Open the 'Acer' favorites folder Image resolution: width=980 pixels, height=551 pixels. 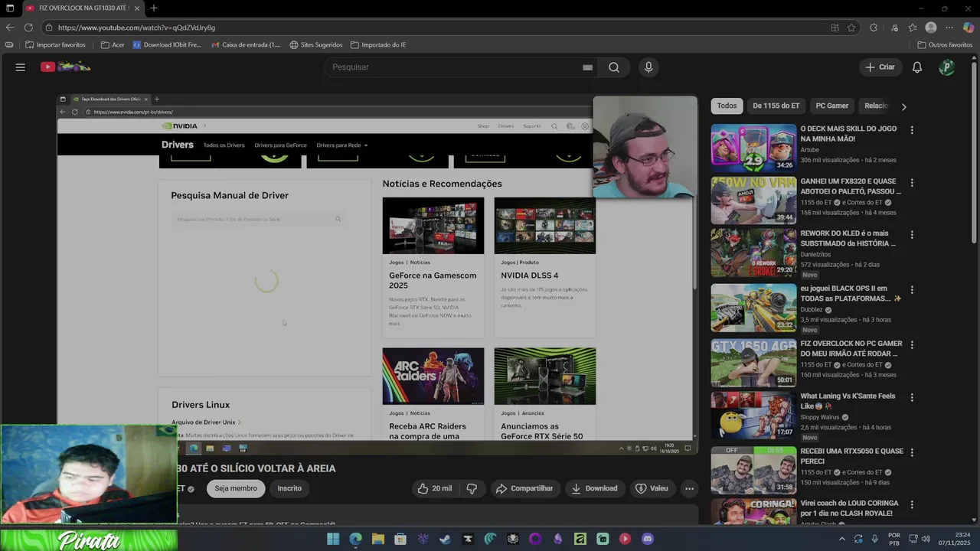point(113,45)
